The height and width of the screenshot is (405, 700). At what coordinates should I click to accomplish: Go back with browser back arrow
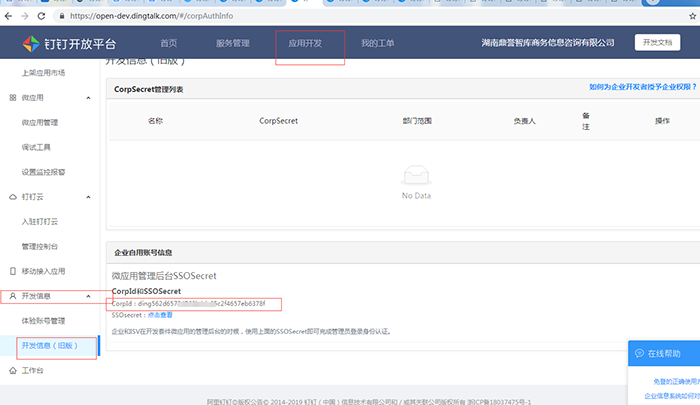click(8, 16)
